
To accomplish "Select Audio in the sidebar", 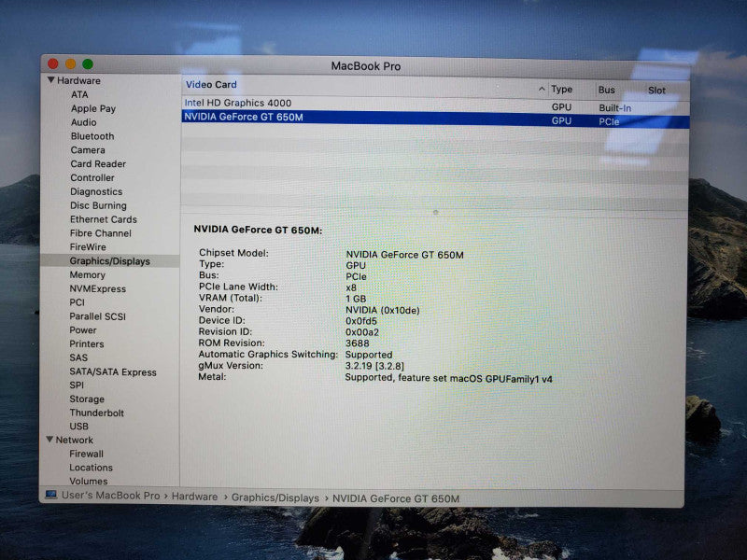I will pyautogui.click(x=83, y=122).
